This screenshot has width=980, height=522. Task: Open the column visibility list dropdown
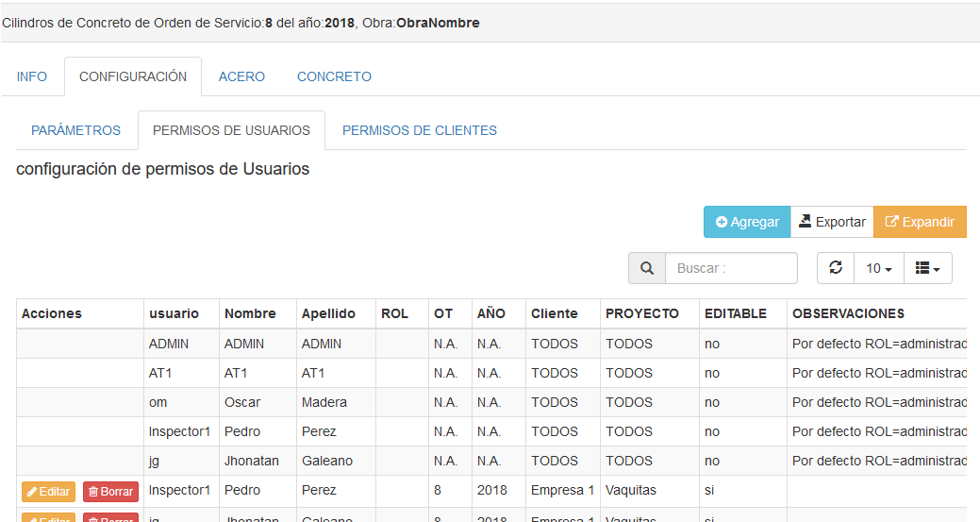[x=927, y=268]
